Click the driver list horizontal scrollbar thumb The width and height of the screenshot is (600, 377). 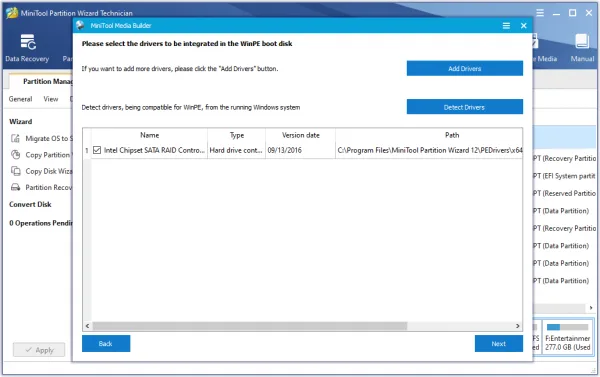pos(250,326)
